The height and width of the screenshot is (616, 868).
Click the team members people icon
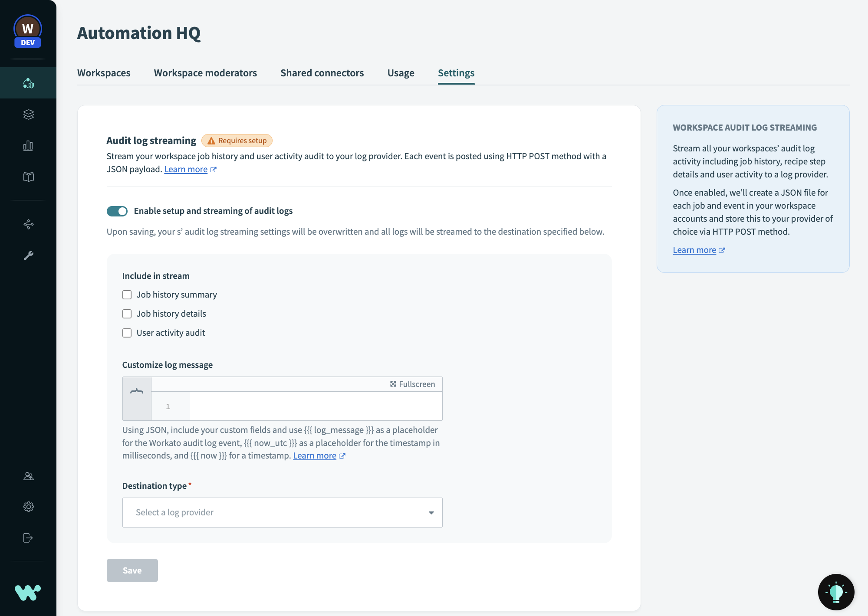[x=28, y=476]
